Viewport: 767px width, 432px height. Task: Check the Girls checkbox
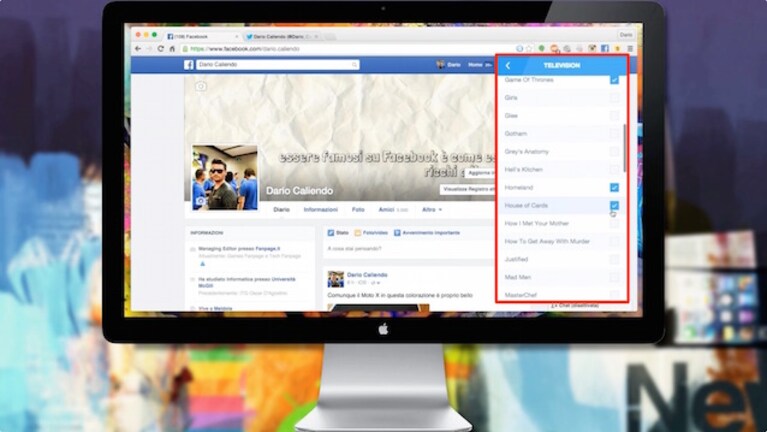[614, 98]
